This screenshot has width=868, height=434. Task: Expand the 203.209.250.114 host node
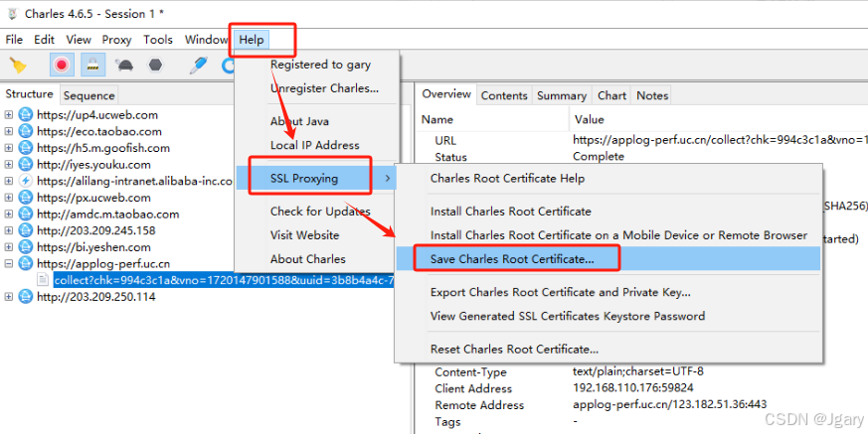[x=9, y=297]
